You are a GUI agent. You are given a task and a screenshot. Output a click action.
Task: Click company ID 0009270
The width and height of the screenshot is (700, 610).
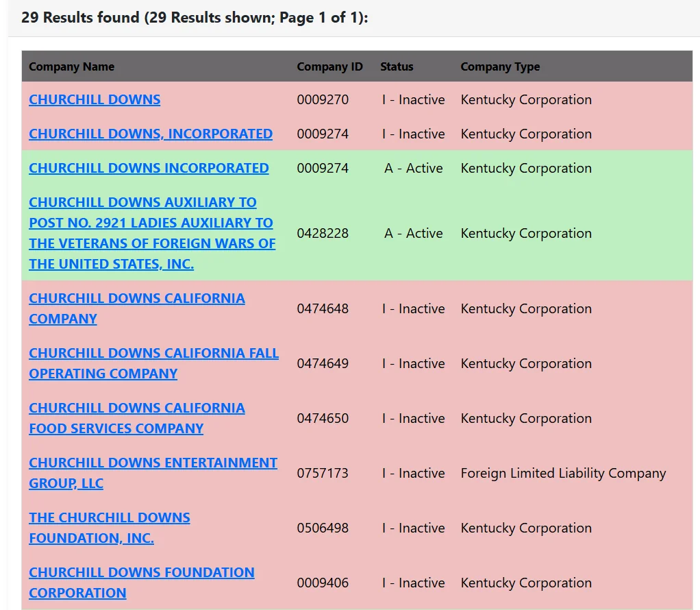point(323,99)
